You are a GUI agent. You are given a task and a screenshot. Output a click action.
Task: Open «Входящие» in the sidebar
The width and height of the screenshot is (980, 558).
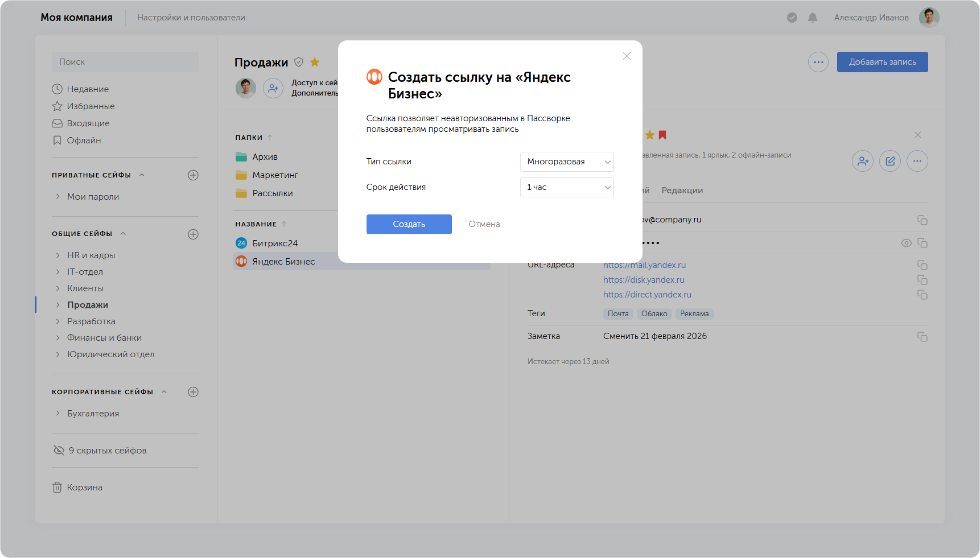[81, 123]
